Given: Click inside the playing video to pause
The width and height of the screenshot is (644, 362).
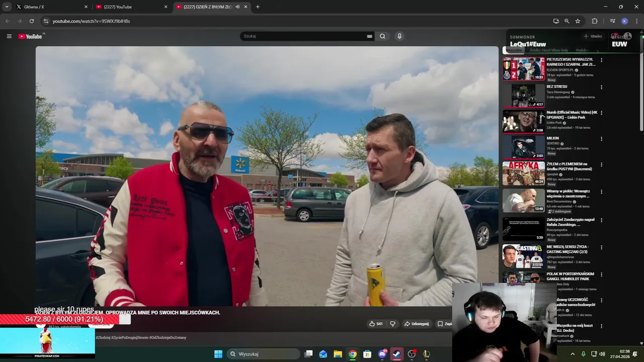Looking at the screenshot, I should click(x=267, y=176).
